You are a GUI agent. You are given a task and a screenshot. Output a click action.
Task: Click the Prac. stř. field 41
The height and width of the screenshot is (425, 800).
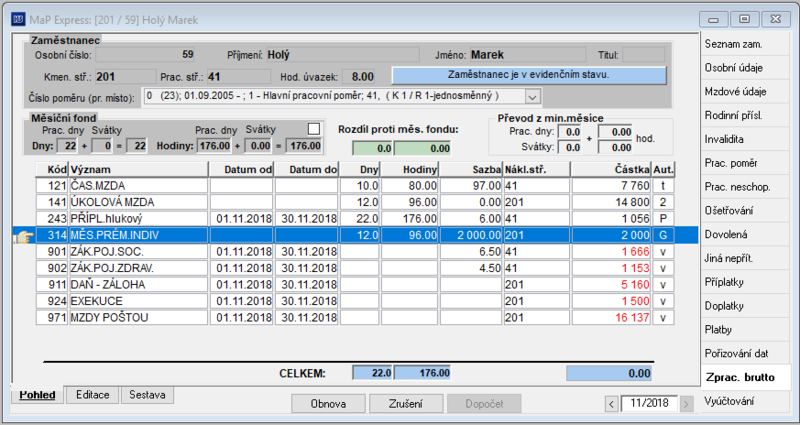[239, 77]
